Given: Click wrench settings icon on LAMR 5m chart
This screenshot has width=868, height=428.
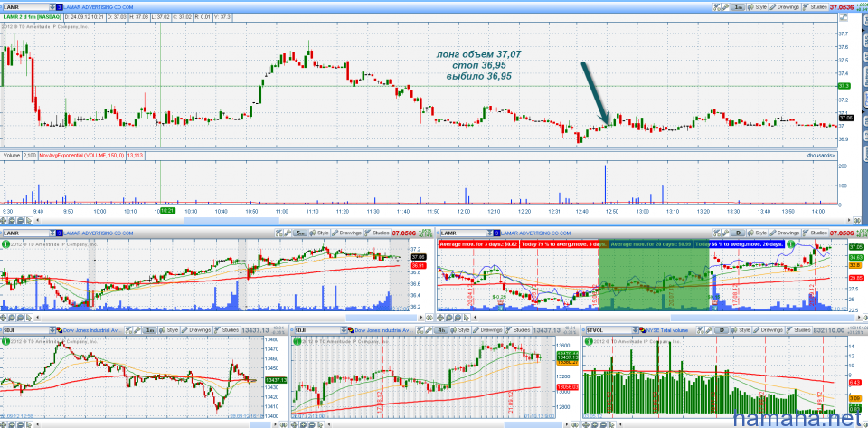Looking at the screenshot, I should (288, 233).
